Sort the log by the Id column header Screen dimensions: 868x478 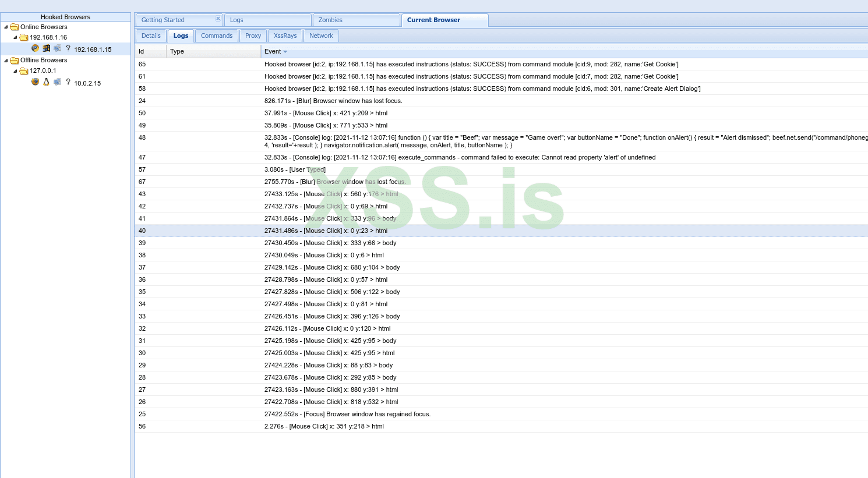click(x=151, y=51)
